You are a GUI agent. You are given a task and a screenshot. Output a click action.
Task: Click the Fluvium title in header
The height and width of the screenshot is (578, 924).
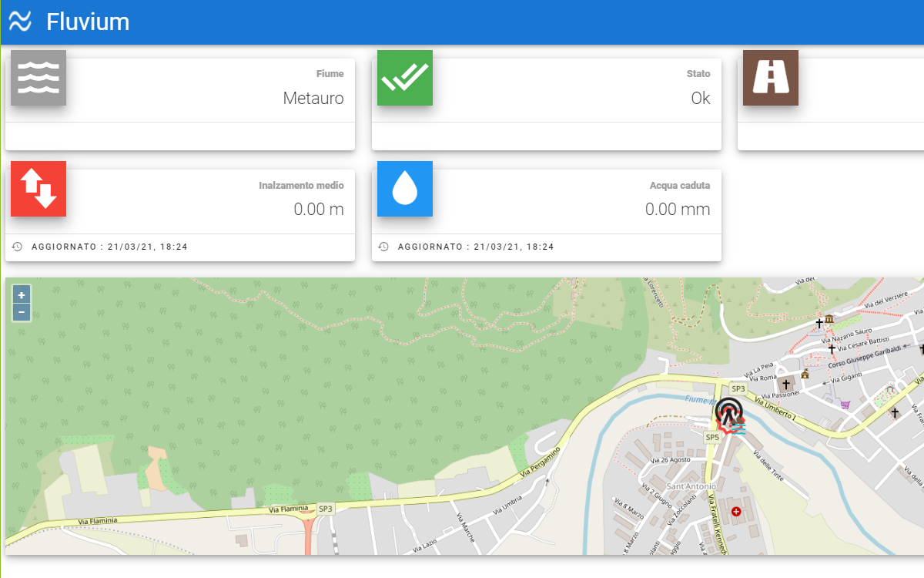point(88,22)
